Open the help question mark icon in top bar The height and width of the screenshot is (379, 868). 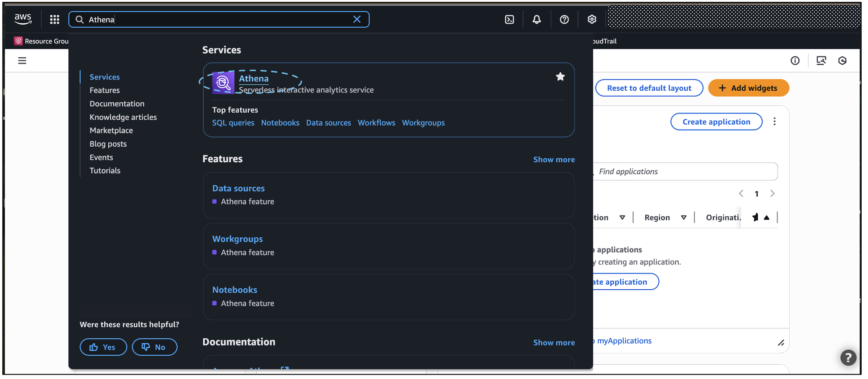coord(564,19)
